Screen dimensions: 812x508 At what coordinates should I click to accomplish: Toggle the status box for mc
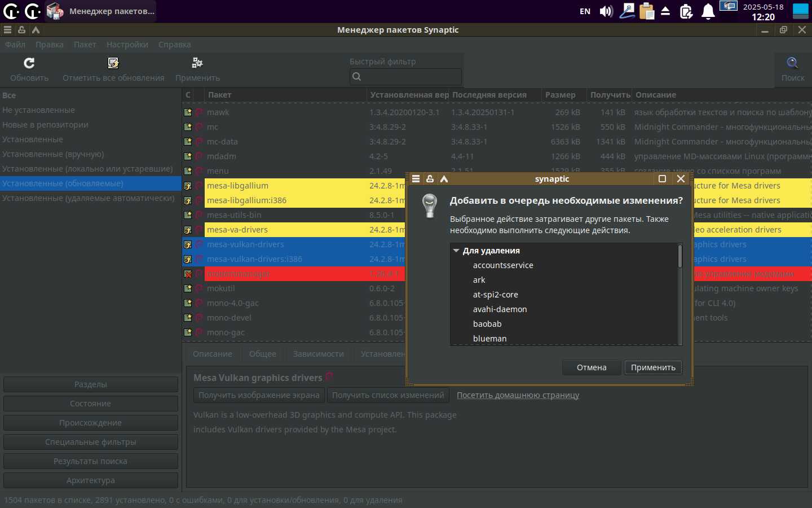(188, 127)
